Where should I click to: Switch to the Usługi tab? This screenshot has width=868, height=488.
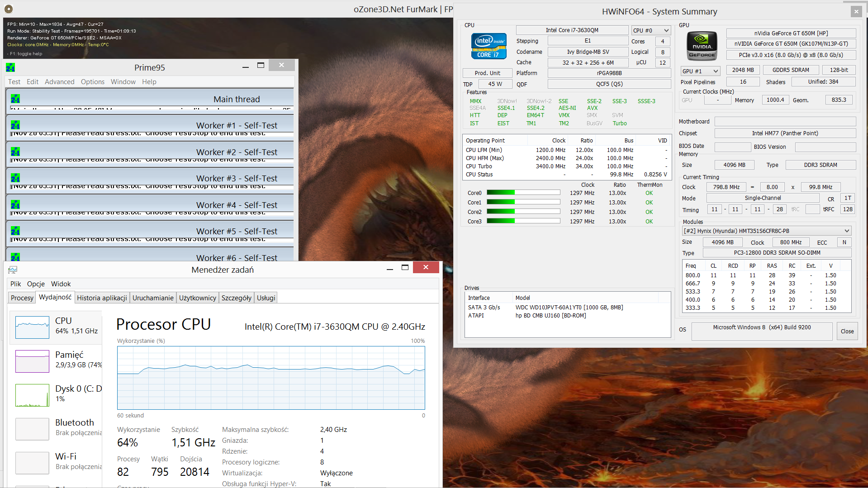tap(266, 298)
